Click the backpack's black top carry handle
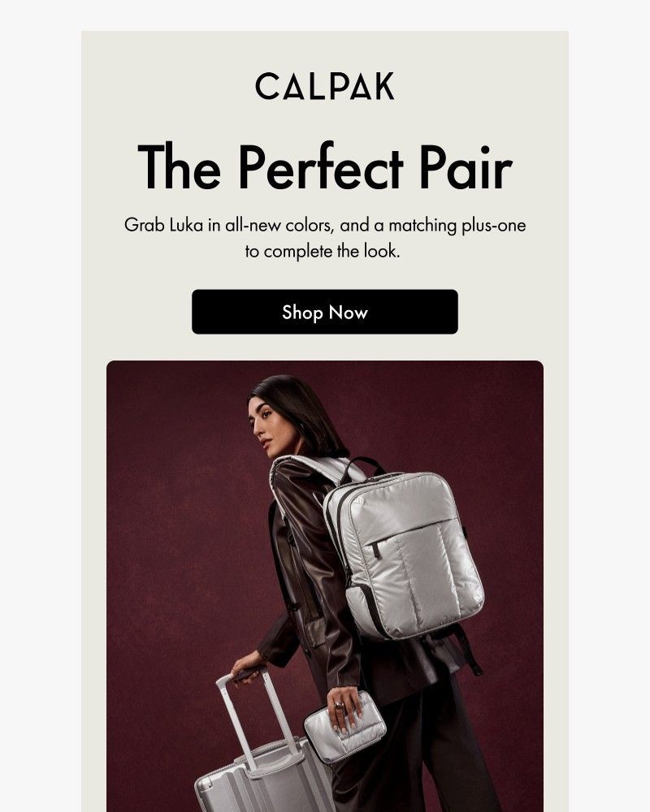This screenshot has height=812, width=650. [x=364, y=466]
